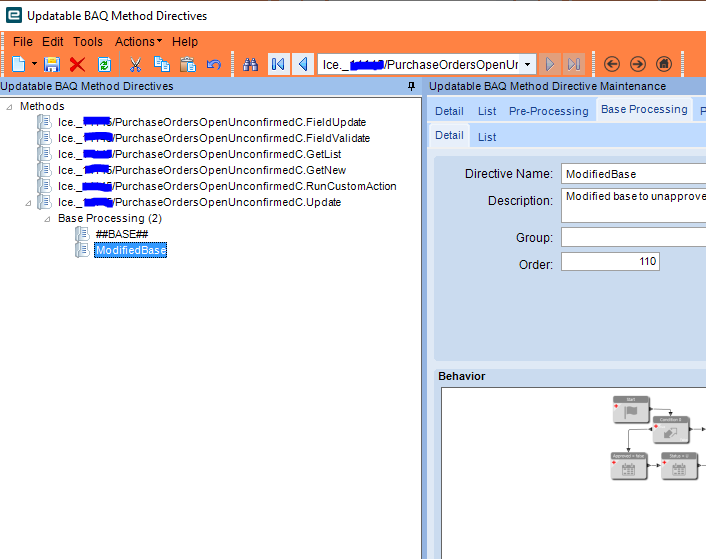
Task: Click the document icon beside GetList method
Action: click(x=44, y=154)
